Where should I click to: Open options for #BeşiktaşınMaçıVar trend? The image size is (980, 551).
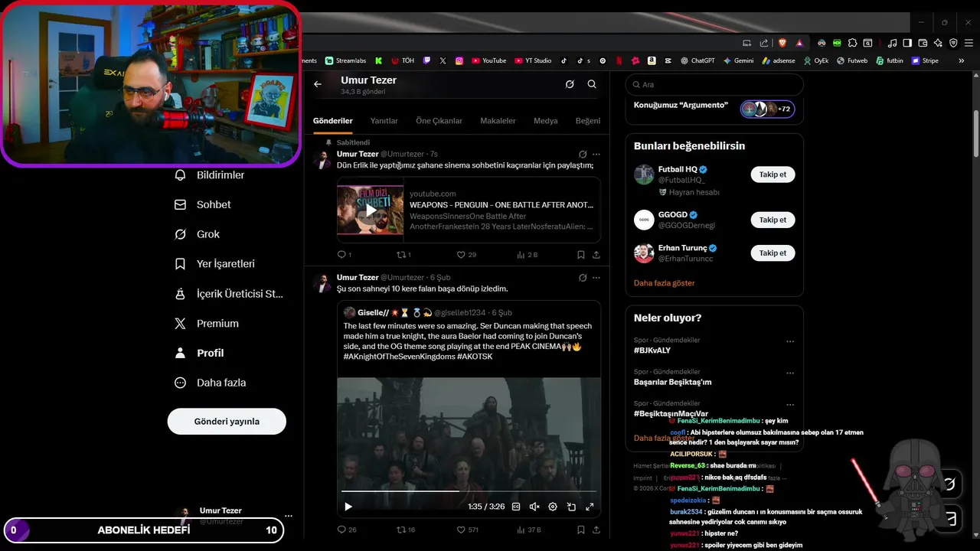click(x=790, y=405)
